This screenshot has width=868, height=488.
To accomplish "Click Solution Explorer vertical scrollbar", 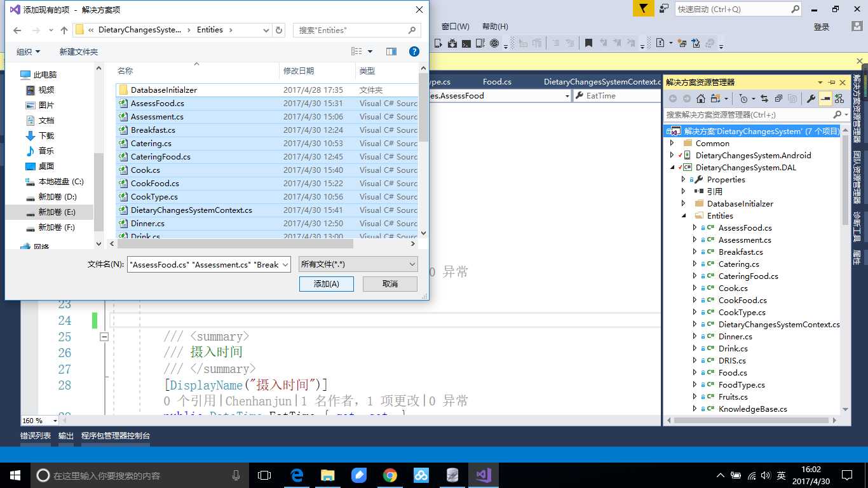I will coord(845,181).
